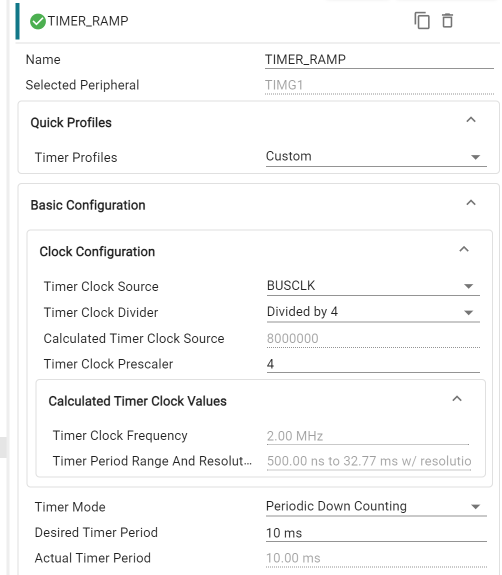Click the Timer Clock Frequency value
Viewport: 502px width, 575px height.
[368, 436]
